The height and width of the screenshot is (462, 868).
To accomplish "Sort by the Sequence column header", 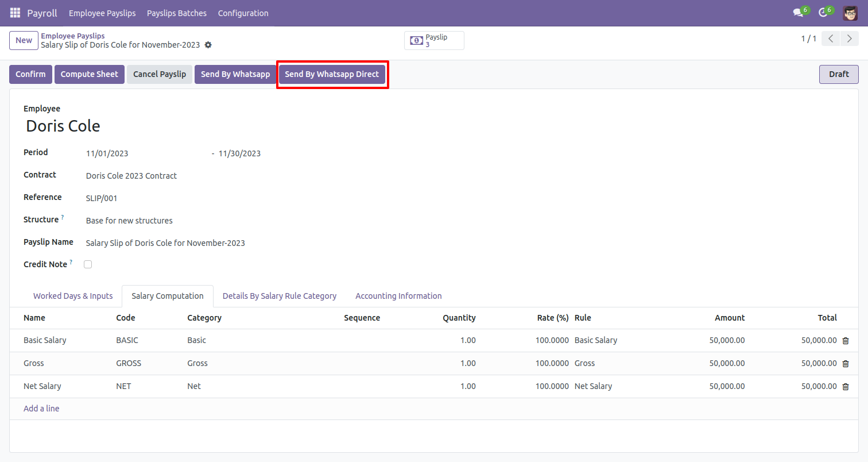I will tap(362, 318).
